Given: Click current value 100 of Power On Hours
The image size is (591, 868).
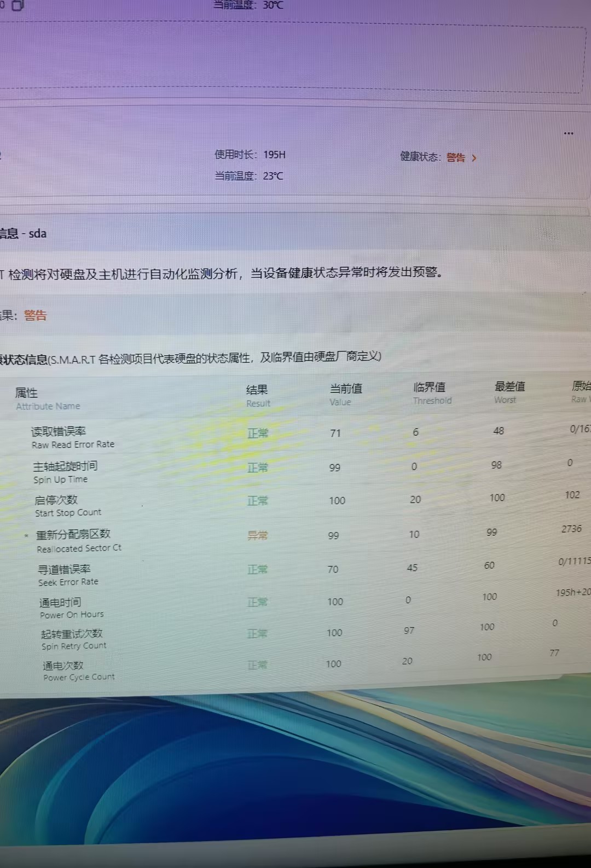Looking at the screenshot, I should [x=335, y=602].
